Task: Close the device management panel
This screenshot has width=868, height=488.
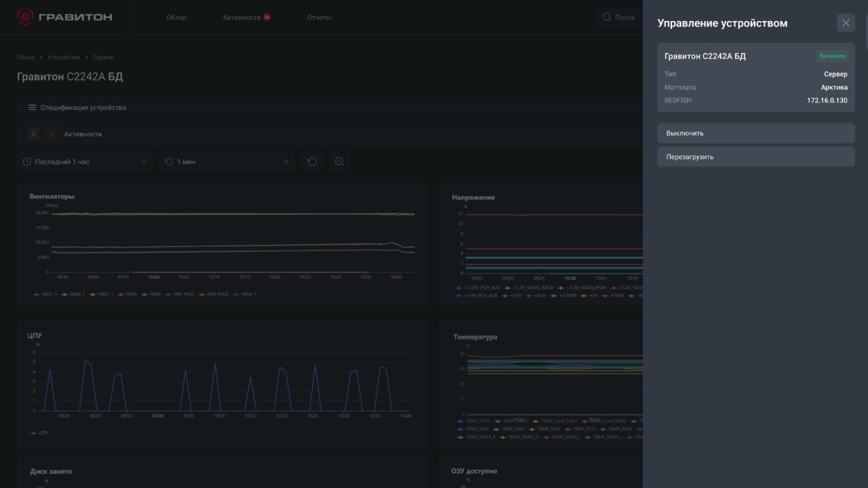Action: tap(846, 23)
